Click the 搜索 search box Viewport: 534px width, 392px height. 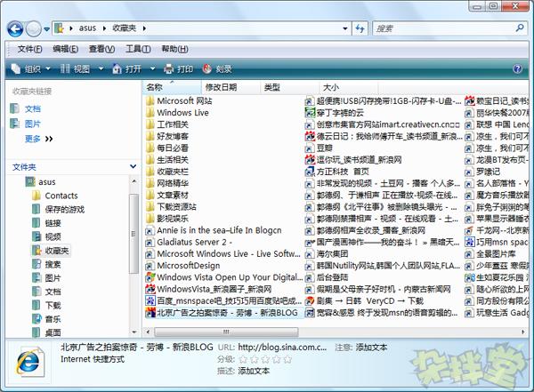pos(441,29)
